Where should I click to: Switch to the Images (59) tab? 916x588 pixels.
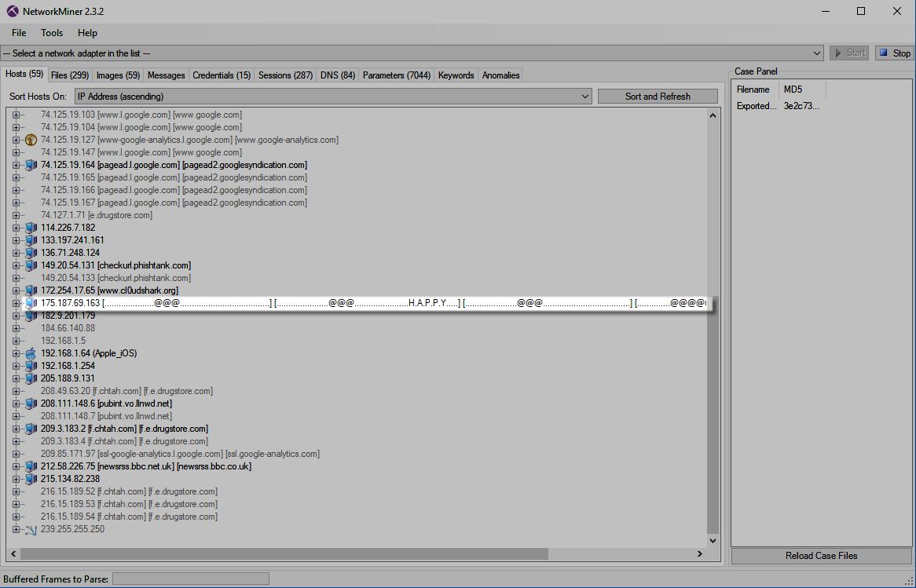(118, 75)
